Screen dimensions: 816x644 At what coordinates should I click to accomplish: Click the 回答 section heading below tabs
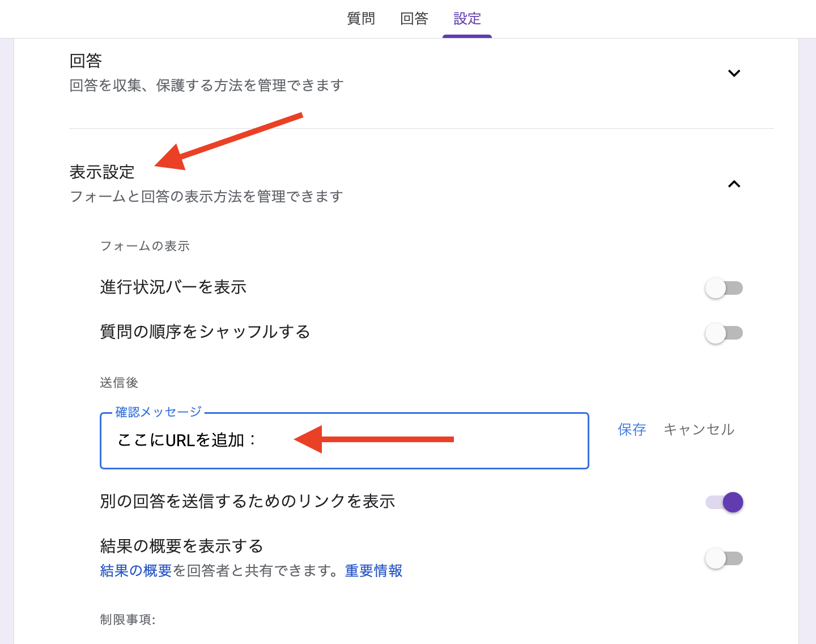click(86, 61)
